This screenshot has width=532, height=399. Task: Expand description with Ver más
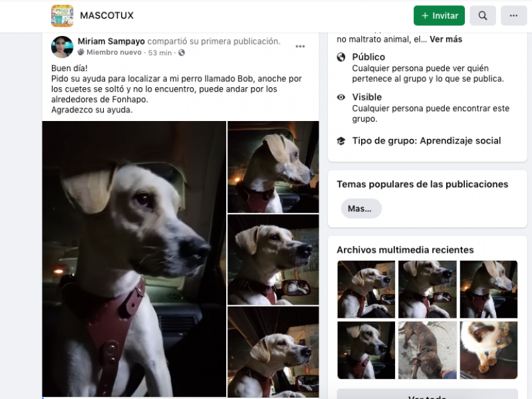point(446,39)
